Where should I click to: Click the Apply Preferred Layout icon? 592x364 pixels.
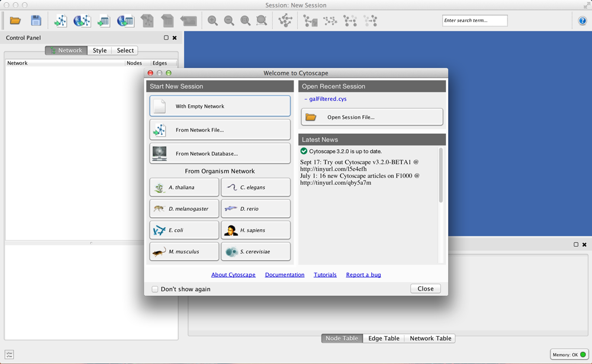pyautogui.click(x=285, y=21)
